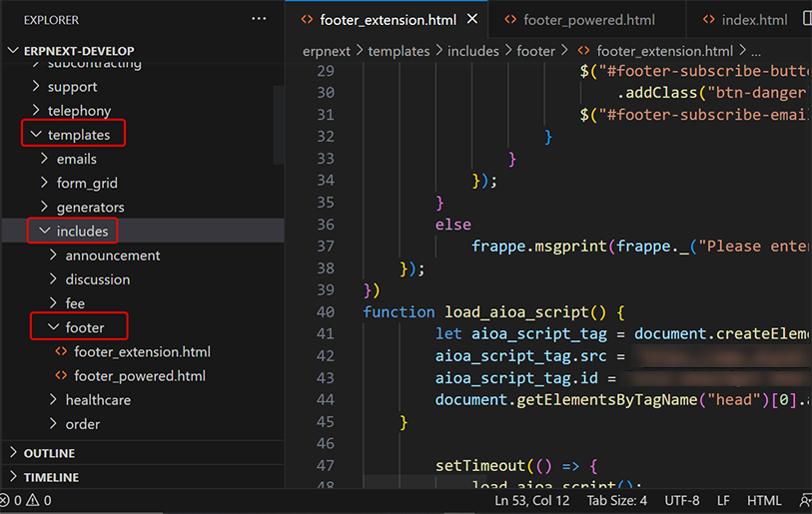Click includes in the breadcrumb path

coord(472,51)
